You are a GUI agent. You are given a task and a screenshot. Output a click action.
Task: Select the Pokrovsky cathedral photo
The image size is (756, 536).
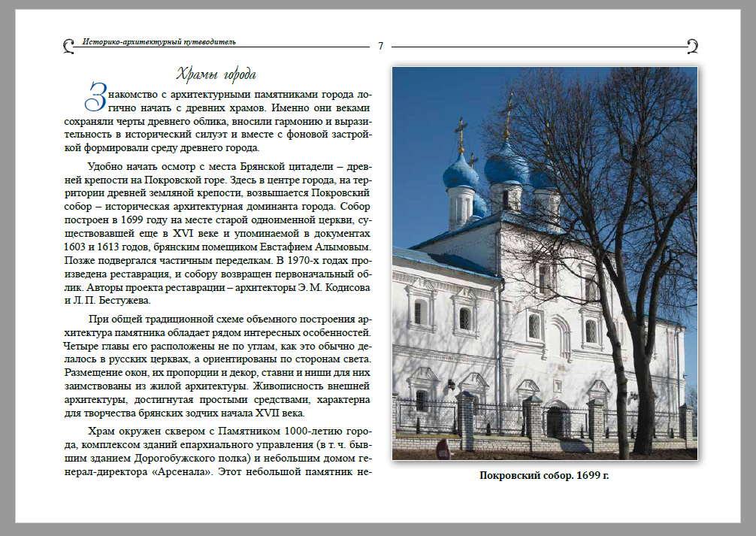click(x=545, y=263)
